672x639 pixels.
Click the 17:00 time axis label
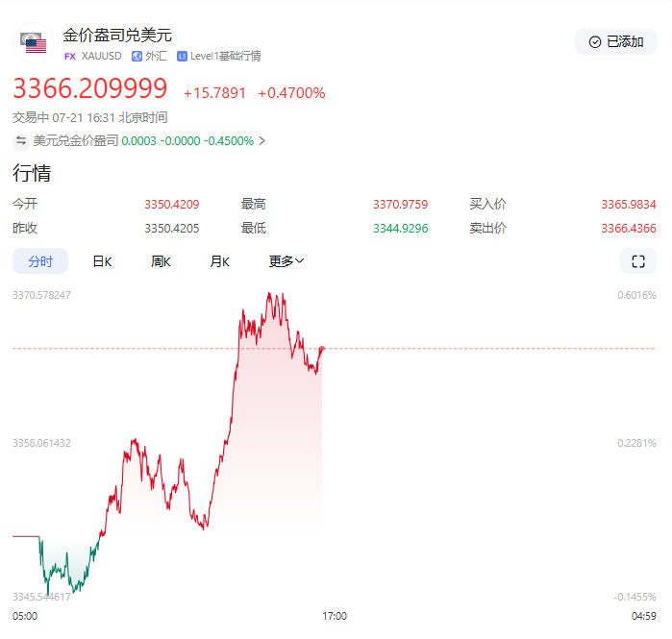point(334,616)
